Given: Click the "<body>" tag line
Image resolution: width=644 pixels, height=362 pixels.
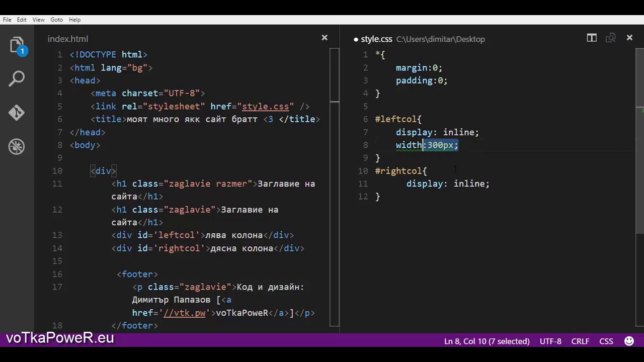Looking at the screenshot, I should (85, 145).
